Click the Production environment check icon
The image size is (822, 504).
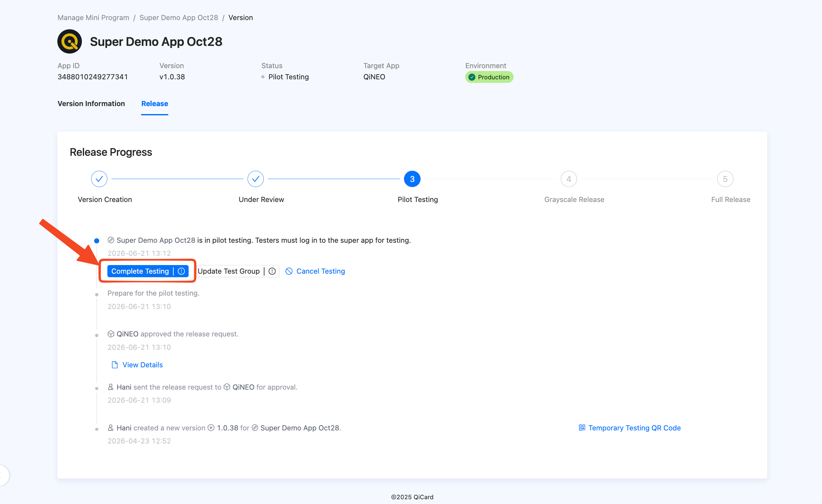(x=472, y=77)
